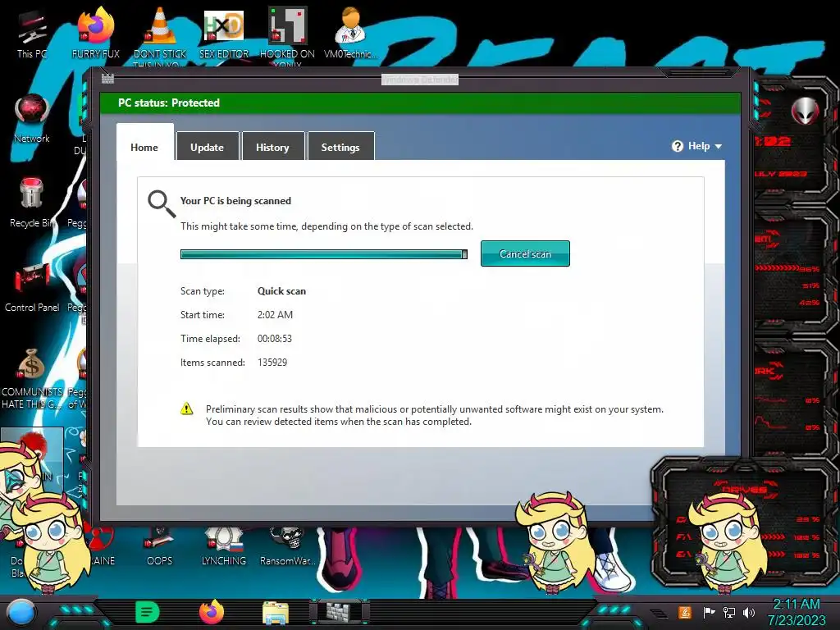Open the OOPS desktop shortcut
Viewport: 840px width, 630px height.
160,546
